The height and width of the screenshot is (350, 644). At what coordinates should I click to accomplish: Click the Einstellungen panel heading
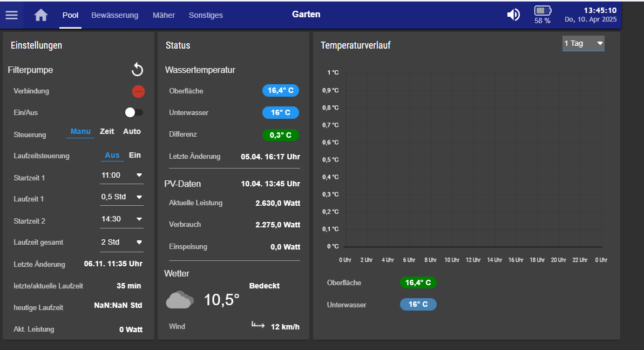click(37, 45)
